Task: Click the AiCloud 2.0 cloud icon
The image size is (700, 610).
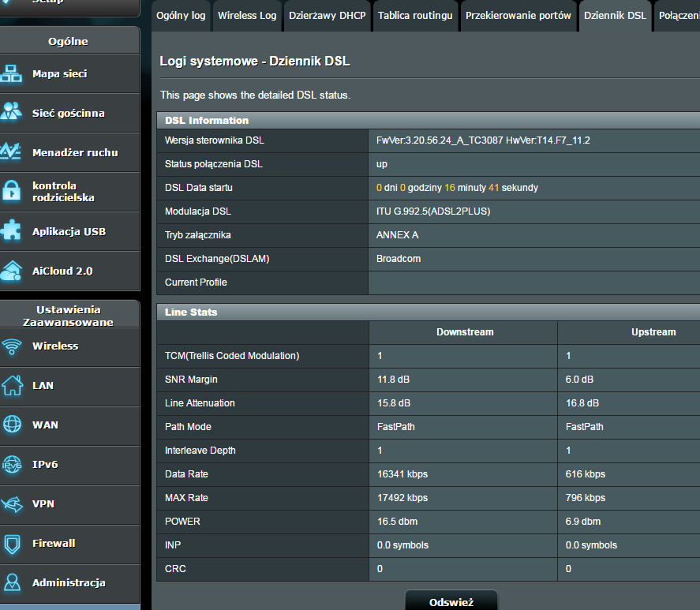Action: (11, 271)
